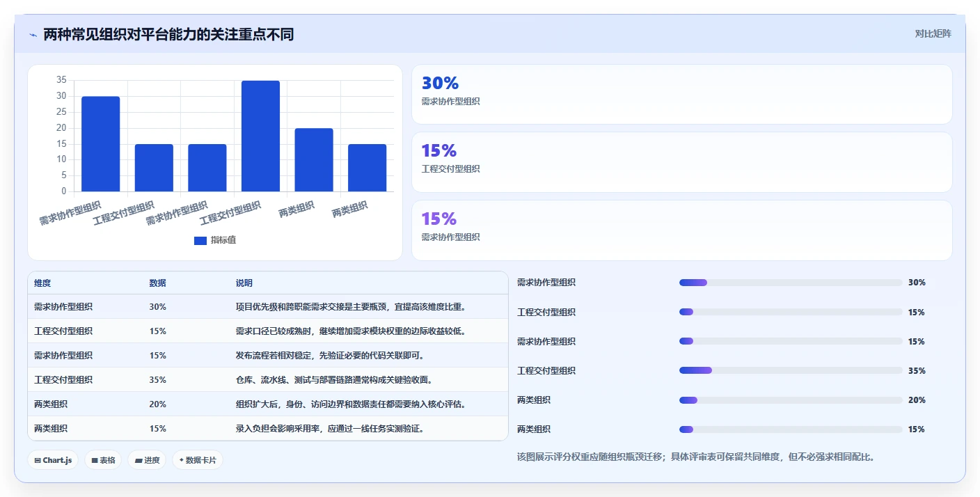Click the 工程交付型组织 15% progress bar
The width and height of the screenshot is (980, 497).
(x=791, y=312)
